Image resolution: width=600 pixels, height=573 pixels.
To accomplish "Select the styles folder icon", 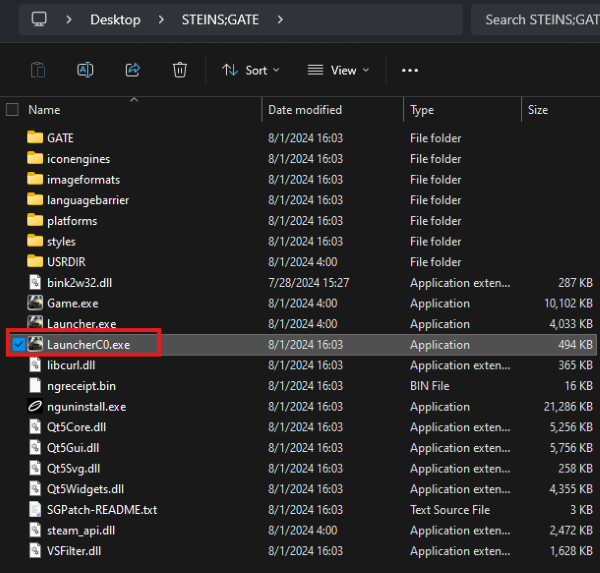I will [35, 240].
